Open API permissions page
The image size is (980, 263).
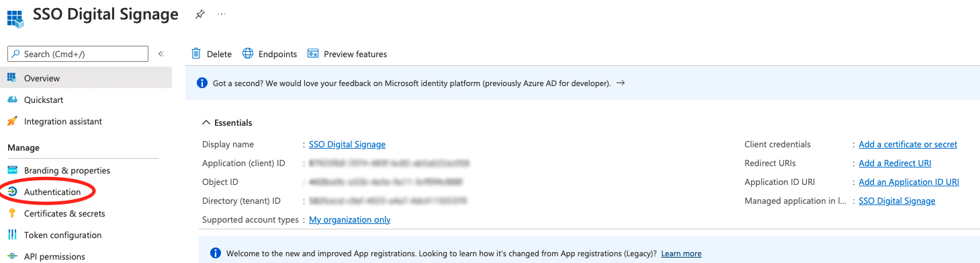pyautogui.click(x=54, y=256)
